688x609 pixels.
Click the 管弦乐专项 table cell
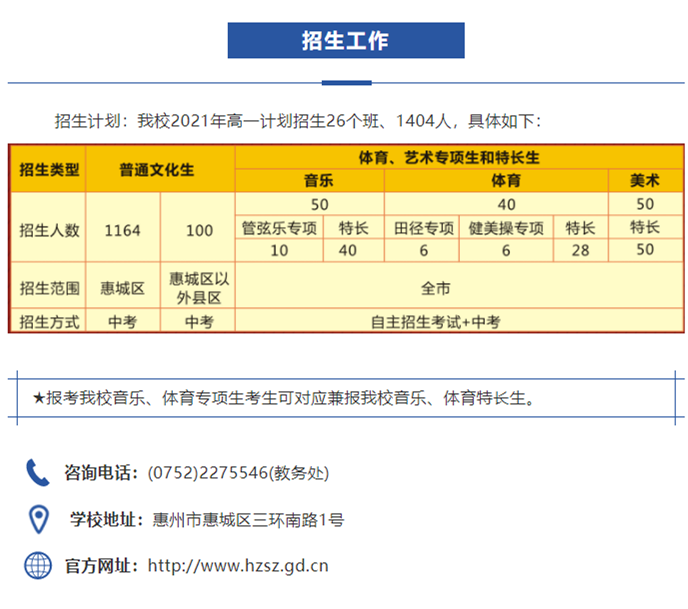point(280,227)
